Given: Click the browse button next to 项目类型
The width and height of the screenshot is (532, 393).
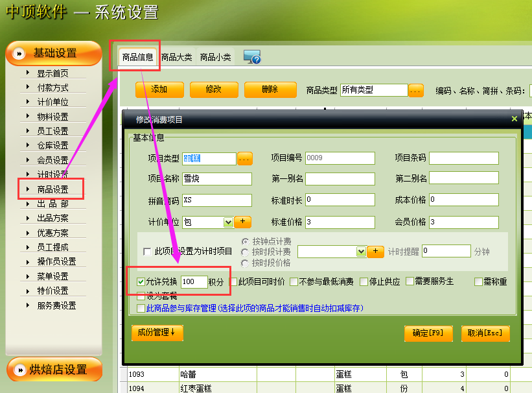Looking at the screenshot, I should point(244,158).
